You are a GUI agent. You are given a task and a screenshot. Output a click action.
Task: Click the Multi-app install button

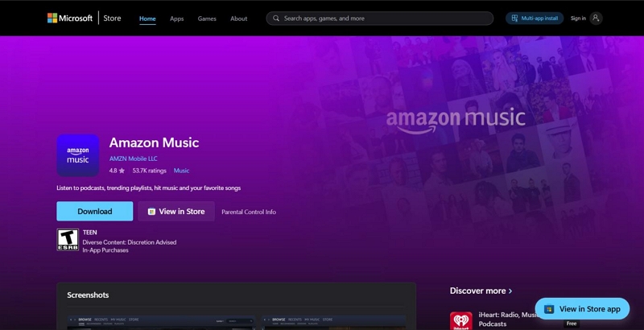tap(535, 18)
